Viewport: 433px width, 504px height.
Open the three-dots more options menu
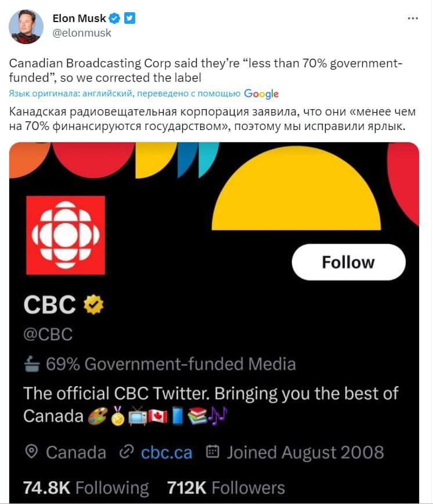(413, 19)
